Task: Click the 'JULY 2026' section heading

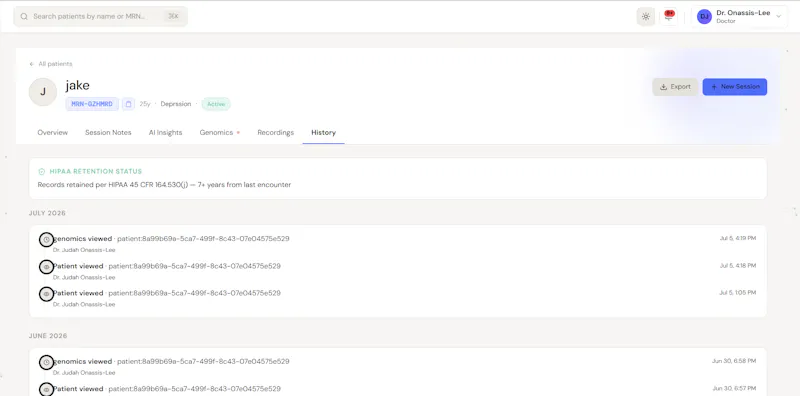Action: [47, 213]
